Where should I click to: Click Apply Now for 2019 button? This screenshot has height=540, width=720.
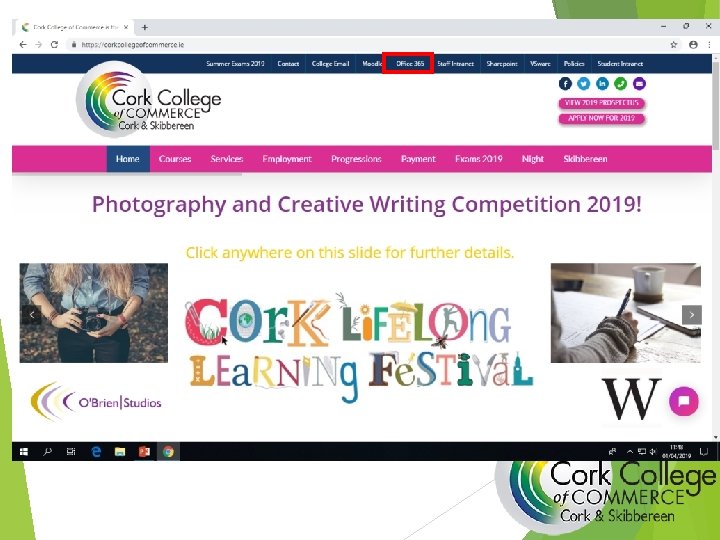[x=602, y=118]
